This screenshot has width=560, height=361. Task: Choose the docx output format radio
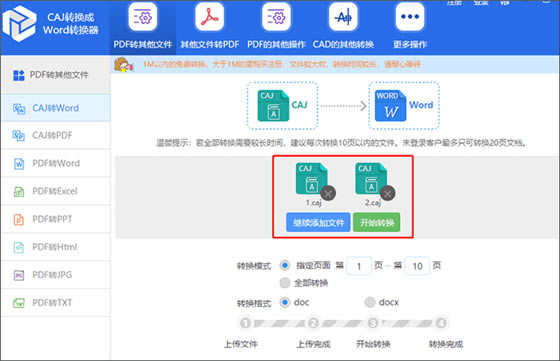(370, 302)
